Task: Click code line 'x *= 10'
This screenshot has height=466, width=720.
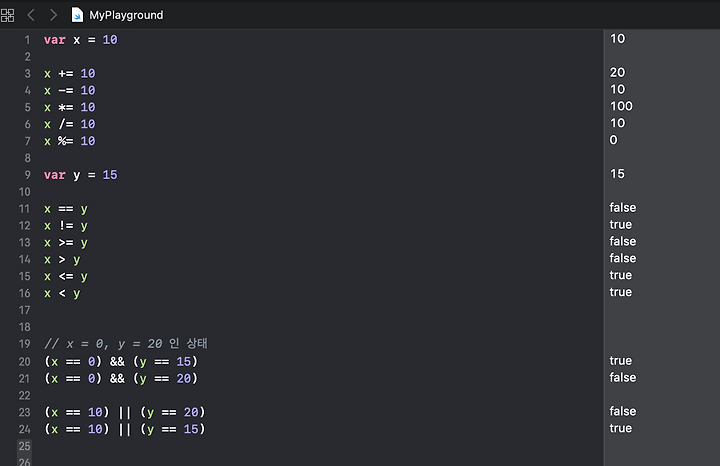Action: tap(70, 107)
